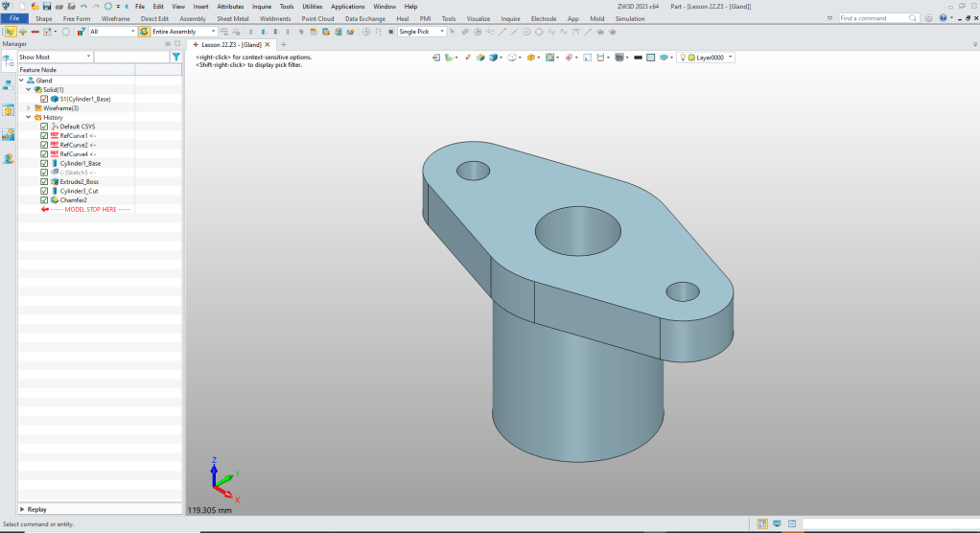Click the Undo arrow icon
This screenshot has width=980, height=533.
click(x=83, y=6)
